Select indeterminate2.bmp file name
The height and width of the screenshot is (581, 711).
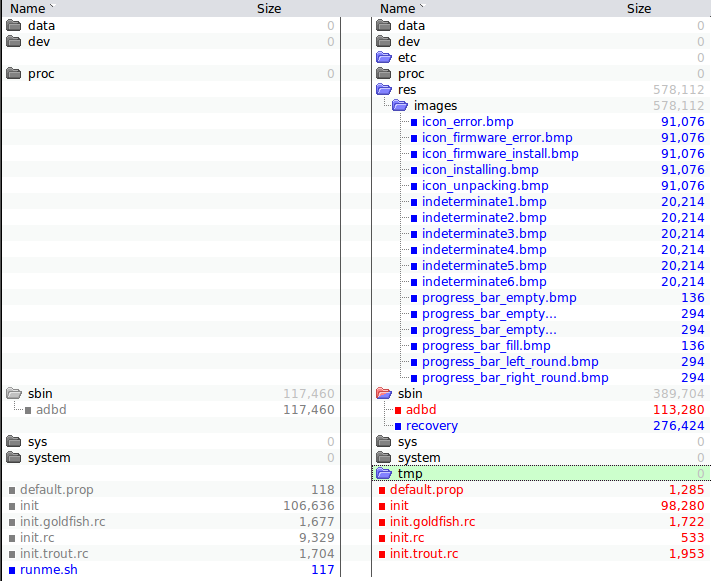click(x=484, y=218)
